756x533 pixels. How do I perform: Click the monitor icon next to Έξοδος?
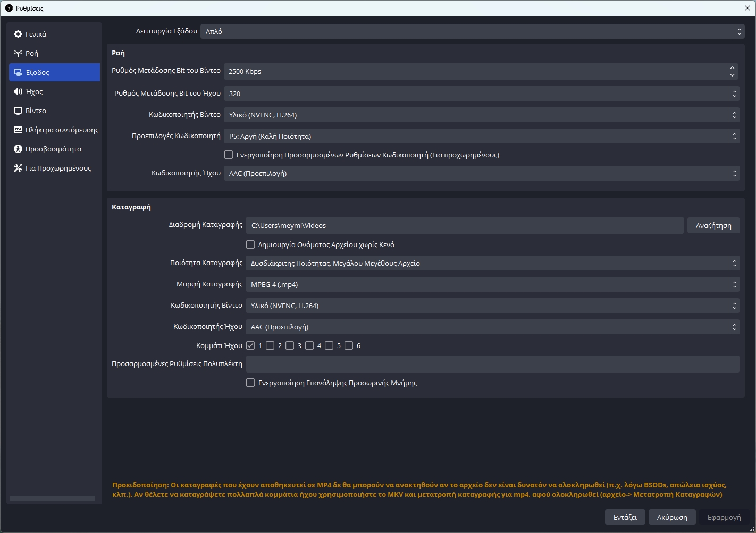click(x=18, y=72)
